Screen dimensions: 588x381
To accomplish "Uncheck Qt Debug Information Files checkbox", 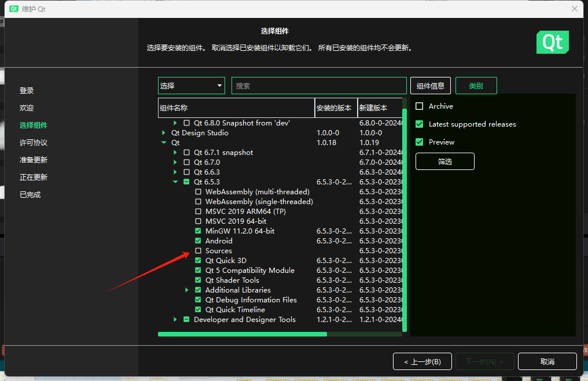I will point(198,299).
